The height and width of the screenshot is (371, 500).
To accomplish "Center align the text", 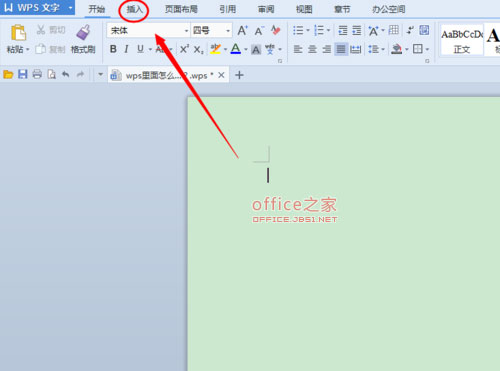I will [x=312, y=49].
